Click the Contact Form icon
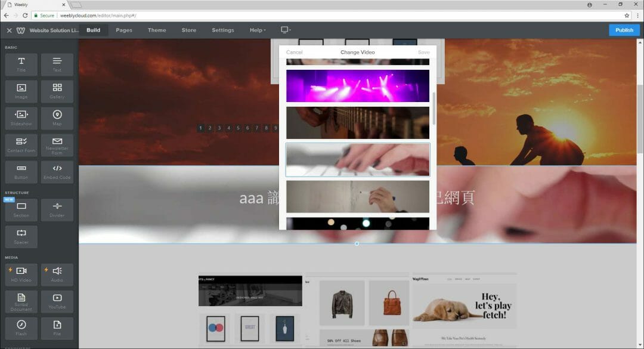Viewport: 644px width, 349px height. point(21,144)
